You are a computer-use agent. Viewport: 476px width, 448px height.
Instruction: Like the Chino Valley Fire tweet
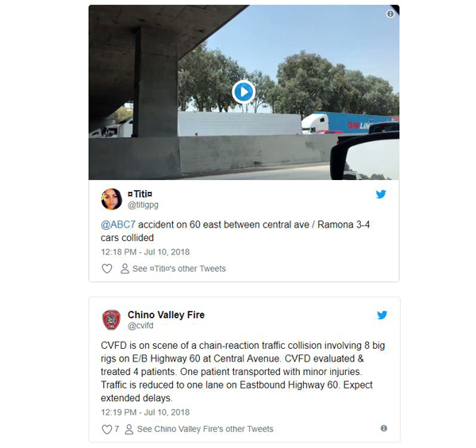106,429
